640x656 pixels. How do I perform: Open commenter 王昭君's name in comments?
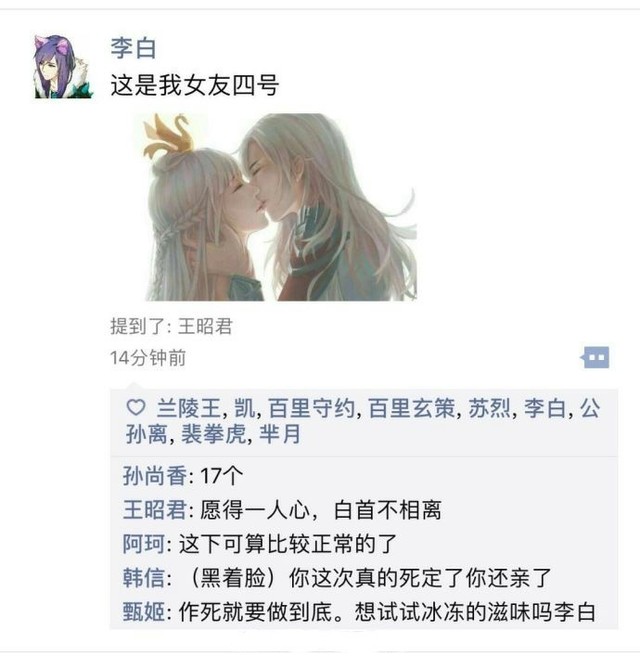click(x=155, y=510)
